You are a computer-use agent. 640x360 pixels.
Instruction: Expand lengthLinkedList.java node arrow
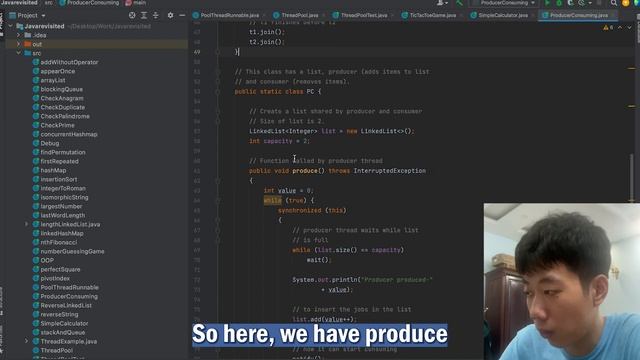coord(27,224)
